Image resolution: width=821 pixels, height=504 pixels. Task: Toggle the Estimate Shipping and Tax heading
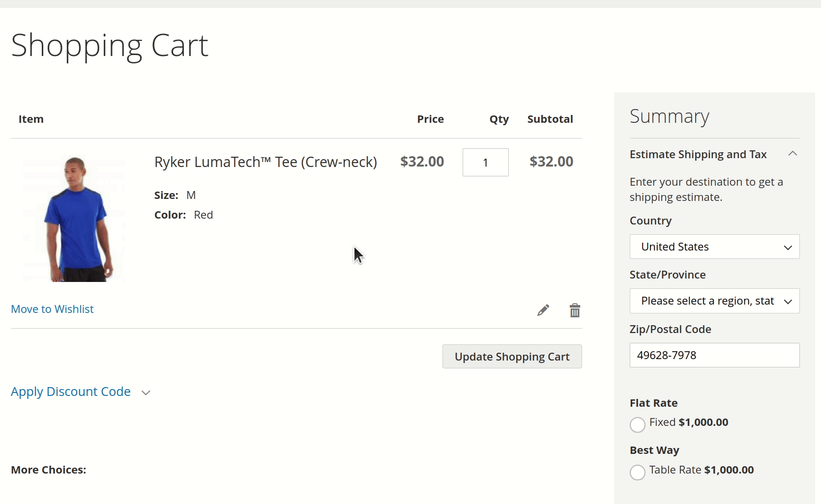click(698, 154)
